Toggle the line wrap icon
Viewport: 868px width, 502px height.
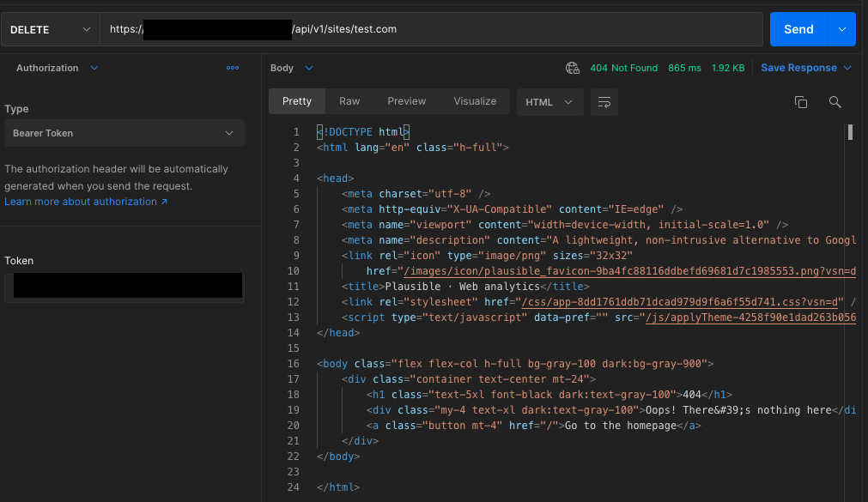click(604, 102)
